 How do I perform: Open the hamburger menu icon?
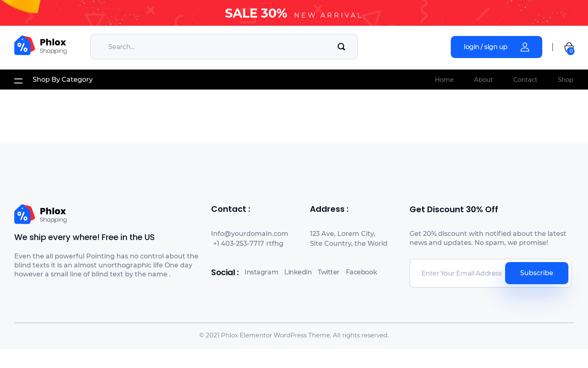pos(18,81)
